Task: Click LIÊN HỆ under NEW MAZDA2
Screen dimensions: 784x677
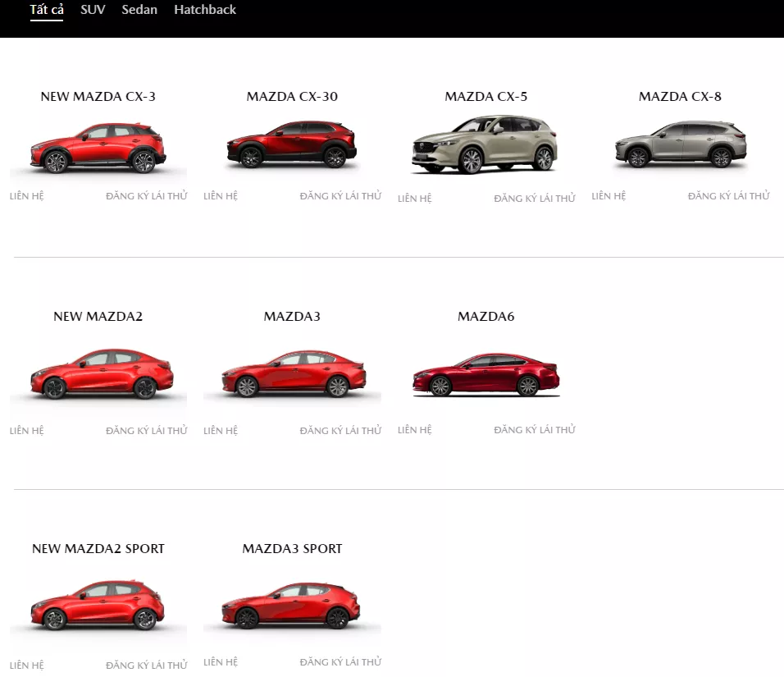Action: [x=27, y=430]
